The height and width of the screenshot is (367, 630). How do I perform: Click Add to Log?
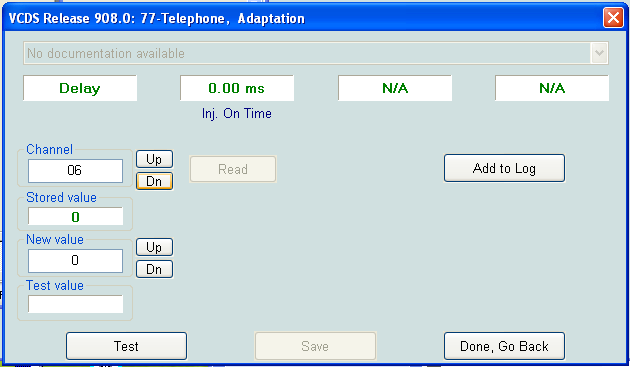pyautogui.click(x=504, y=168)
